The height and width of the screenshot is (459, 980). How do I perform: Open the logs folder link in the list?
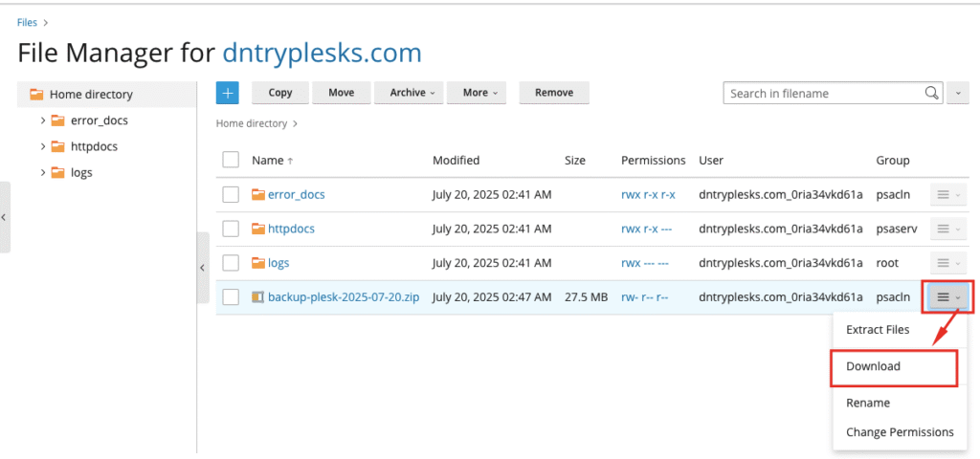tap(278, 263)
